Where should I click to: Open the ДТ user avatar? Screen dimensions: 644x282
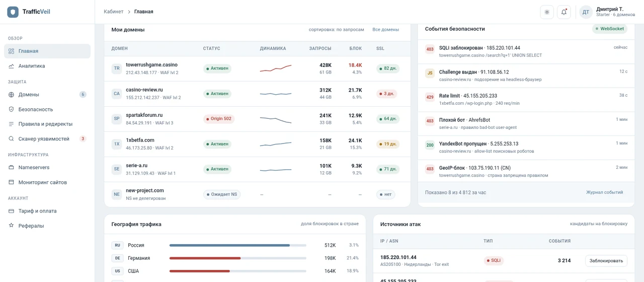coord(586,12)
